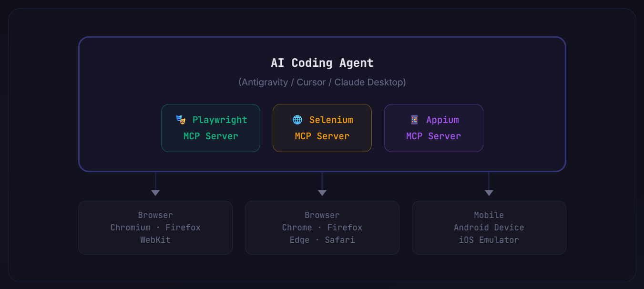Click the "Chrome · Firefox" text line
This screenshot has width=644, height=289.
322,227
